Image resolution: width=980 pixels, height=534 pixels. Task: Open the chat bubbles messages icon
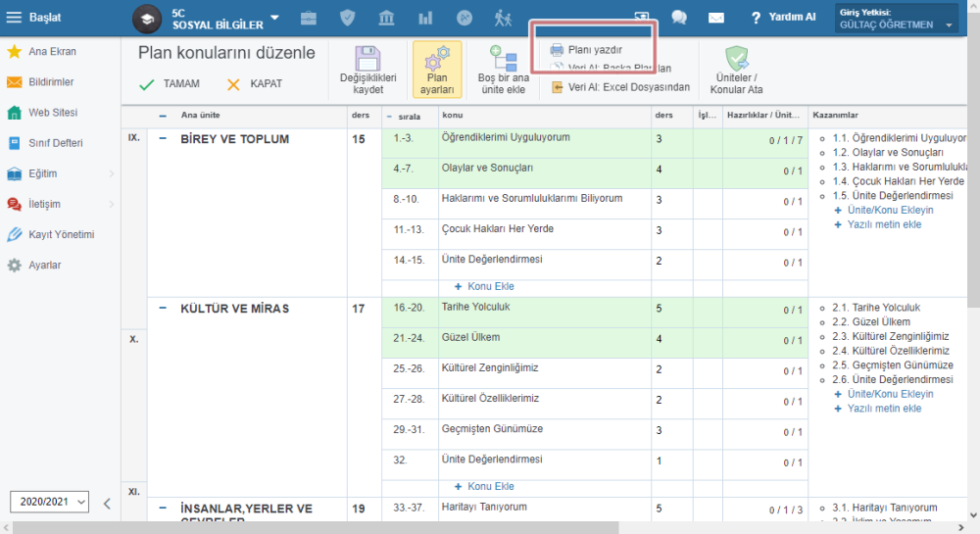click(x=679, y=18)
